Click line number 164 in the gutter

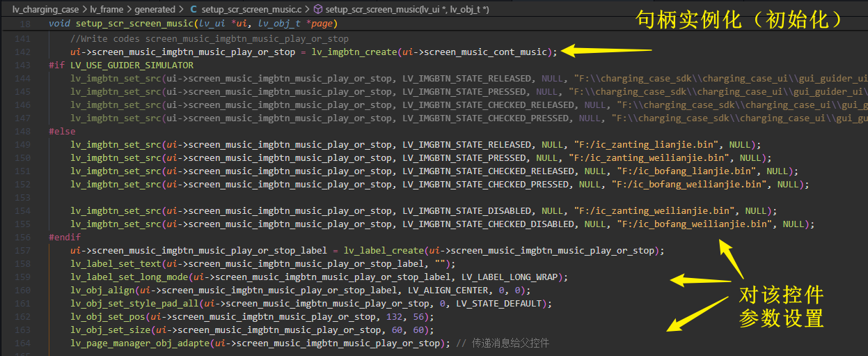[x=24, y=343]
